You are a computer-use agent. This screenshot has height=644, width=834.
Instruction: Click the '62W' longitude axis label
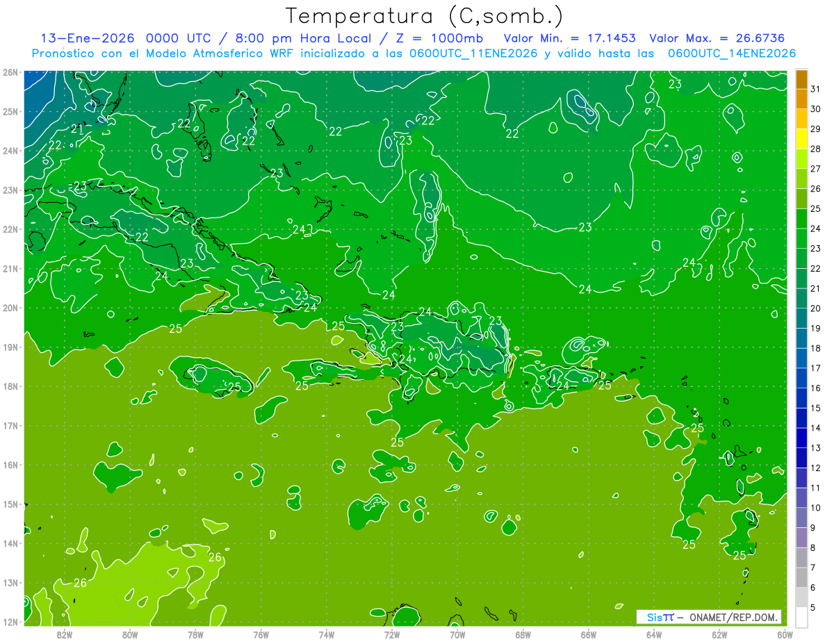coord(719,634)
